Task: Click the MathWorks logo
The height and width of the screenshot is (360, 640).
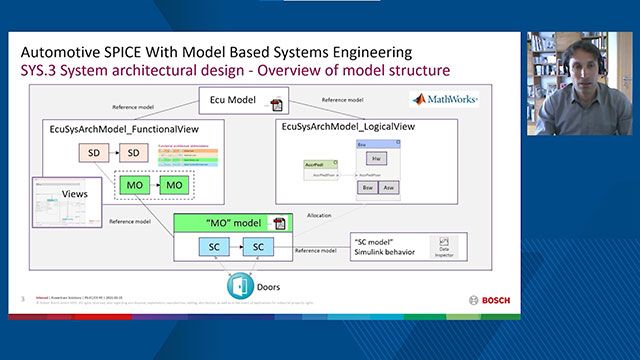Action: [444, 99]
